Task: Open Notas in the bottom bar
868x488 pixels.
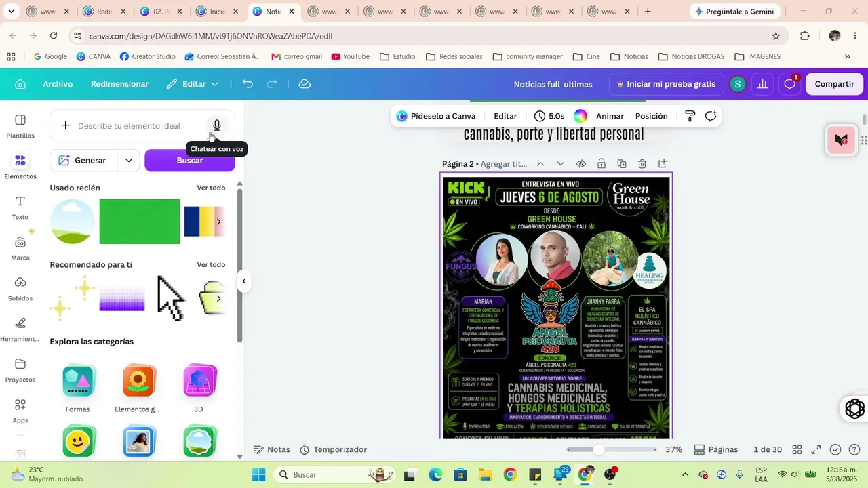Action: click(271, 449)
